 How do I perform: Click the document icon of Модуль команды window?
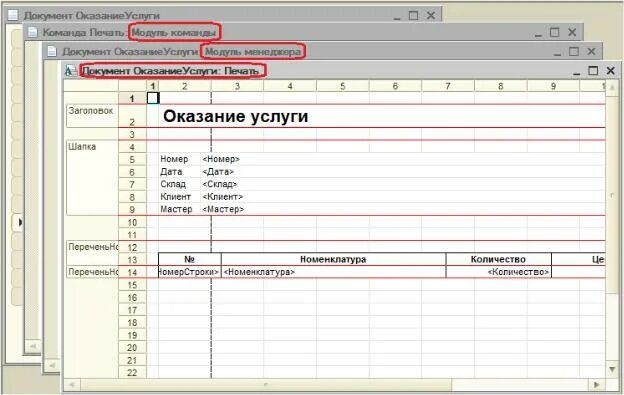click(x=32, y=32)
